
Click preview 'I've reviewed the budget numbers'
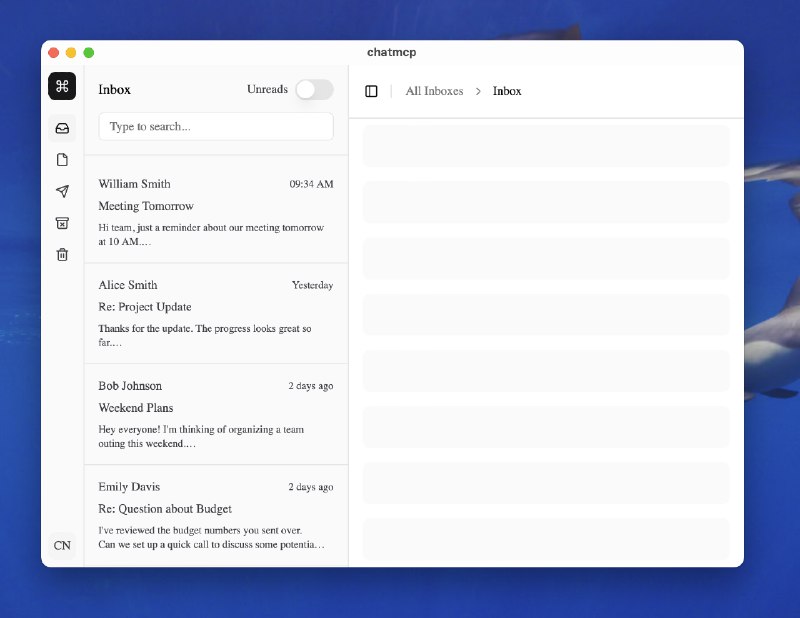(x=211, y=537)
